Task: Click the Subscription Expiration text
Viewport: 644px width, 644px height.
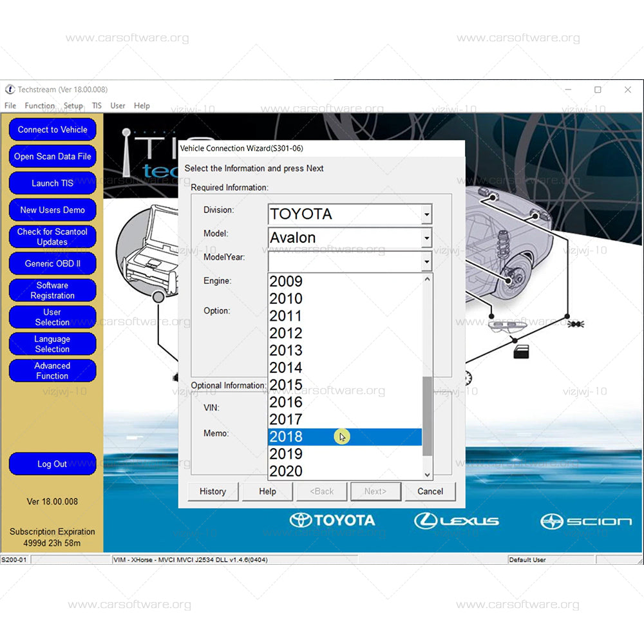Action: (x=52, y=531)
